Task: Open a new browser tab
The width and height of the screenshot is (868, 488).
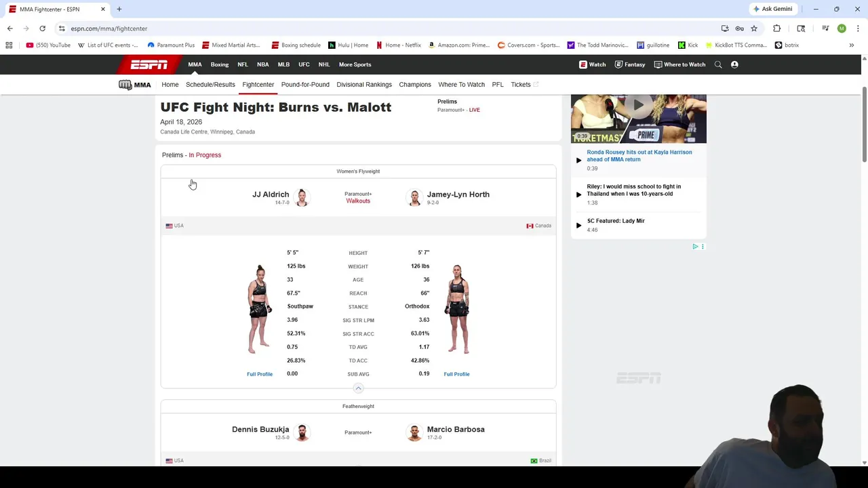Action: 119,9
